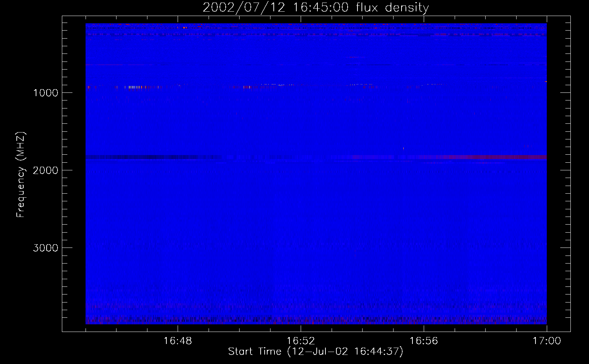This screenshot has height=364, width=589.
Task: Click the "Start Time (12-Jul-02 16:44:37)" label
Action: coord(316,352)
